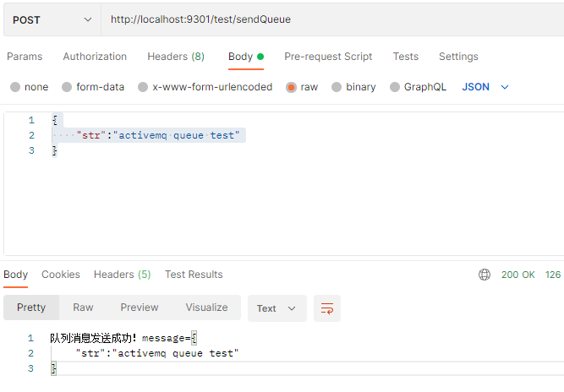This screenshot has height=392, width=564.
Task: Click the Raw response view button
Action: pyautogui.click(x=83, y=308)
